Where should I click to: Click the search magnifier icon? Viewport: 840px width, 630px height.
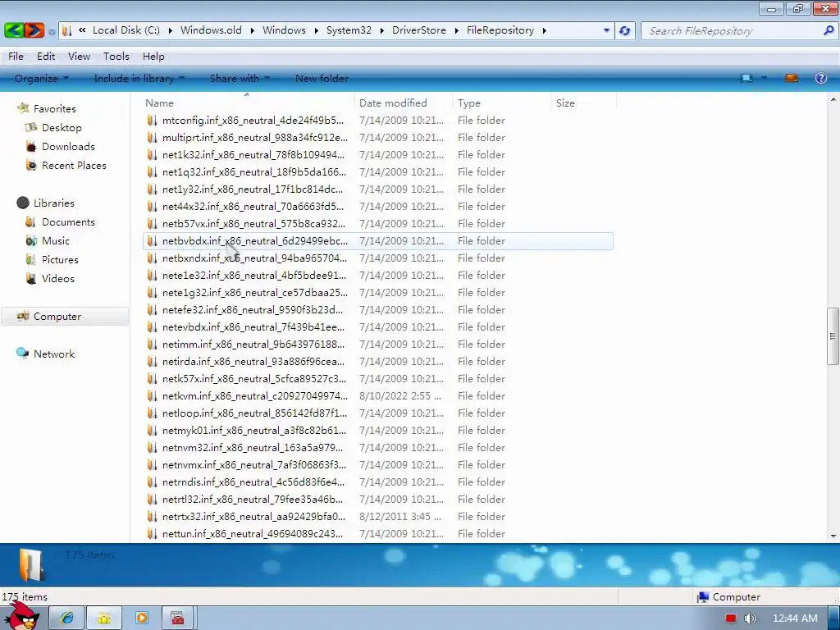tap(829, 30)
